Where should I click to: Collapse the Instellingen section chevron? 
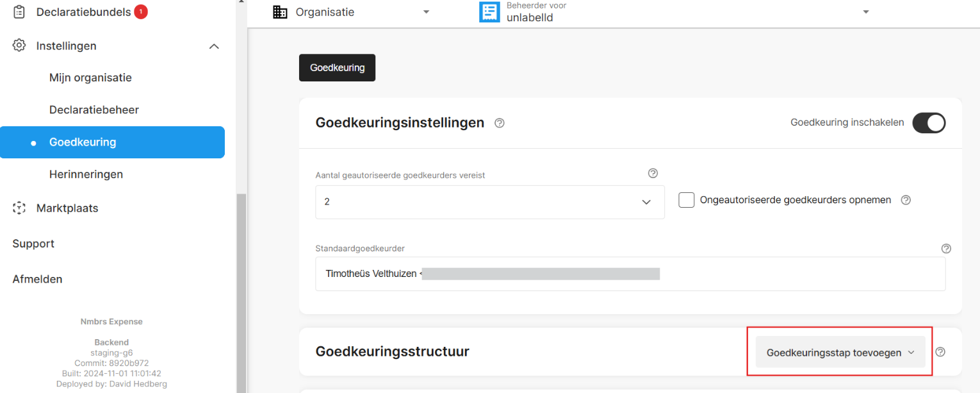coord(215,46)
